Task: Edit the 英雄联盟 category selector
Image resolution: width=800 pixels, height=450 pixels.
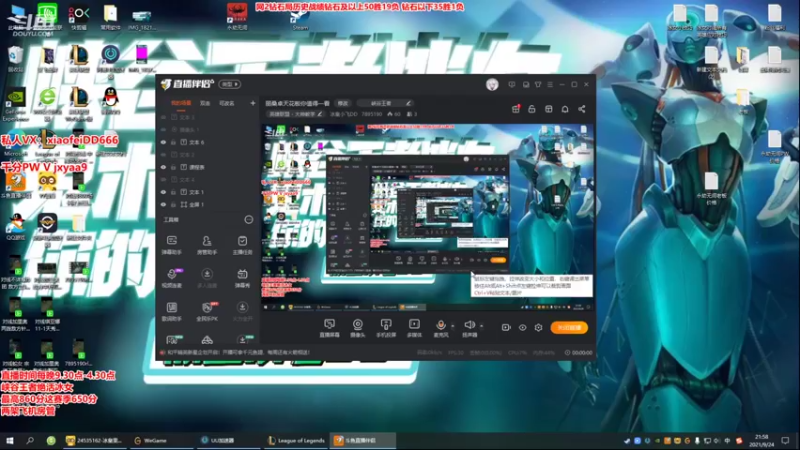Action: pos(295,114)
